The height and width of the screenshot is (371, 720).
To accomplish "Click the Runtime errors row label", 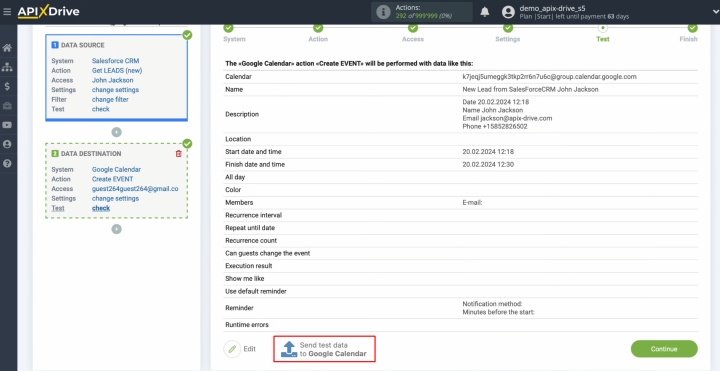I will (247, 325).
